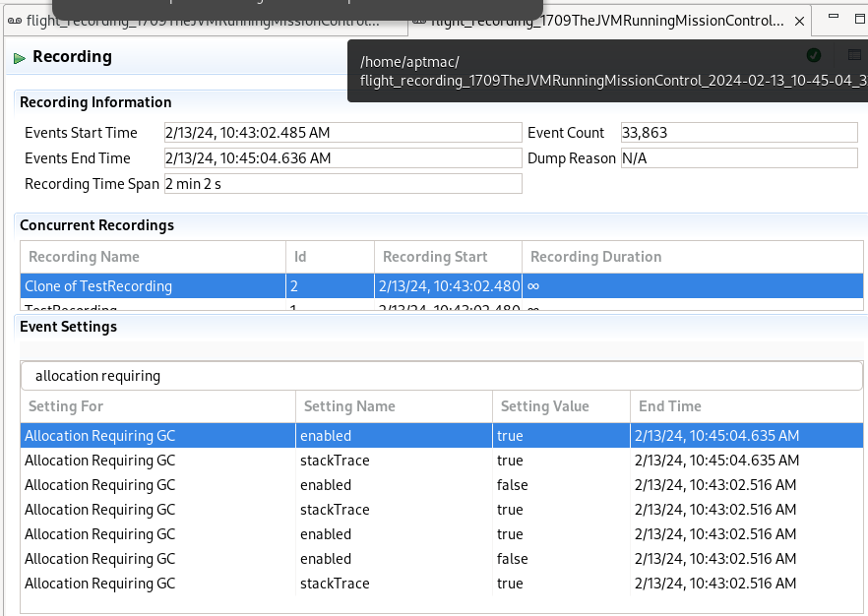The height and width of the screenshot is (616, 868).
Task: Click the Event Count value field
Action: pyautogui.click(x=738, y=133)
